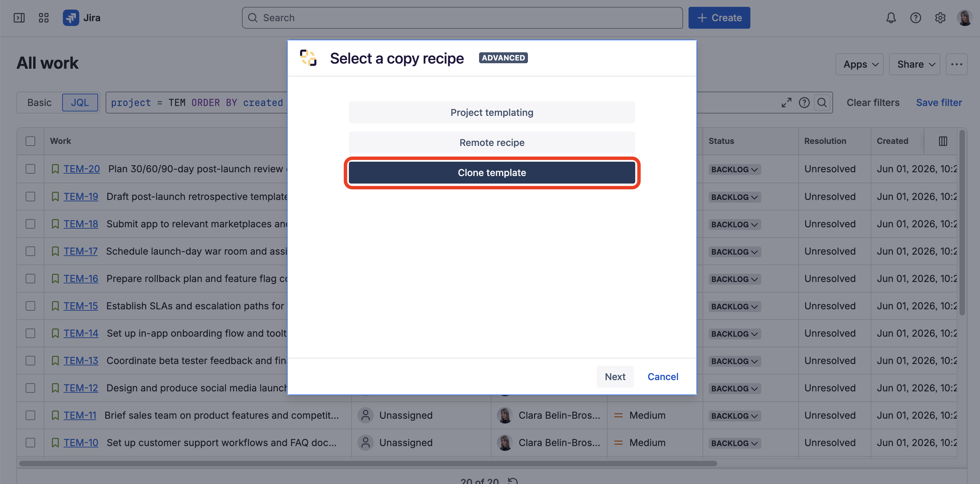The width and height of the screenshot is (980, 484).
Task: Open the Share dropdown
Action: (x=915, y=64)
